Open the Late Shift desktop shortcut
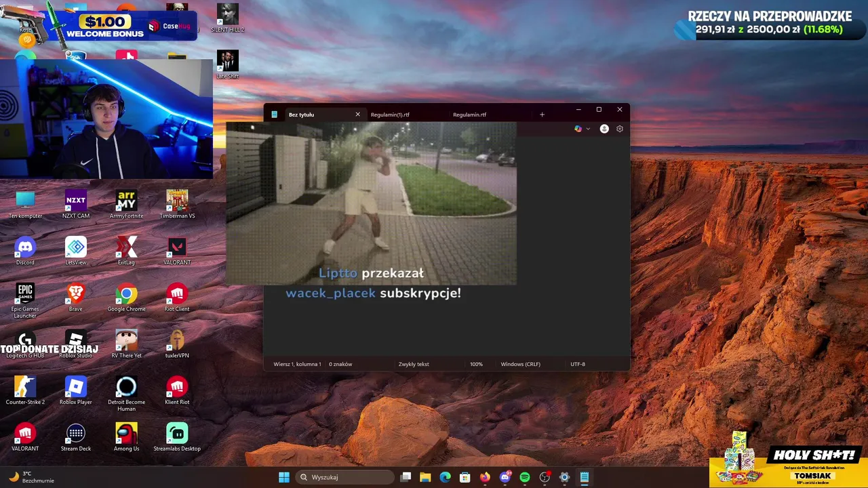 click(x=228, y=64)
